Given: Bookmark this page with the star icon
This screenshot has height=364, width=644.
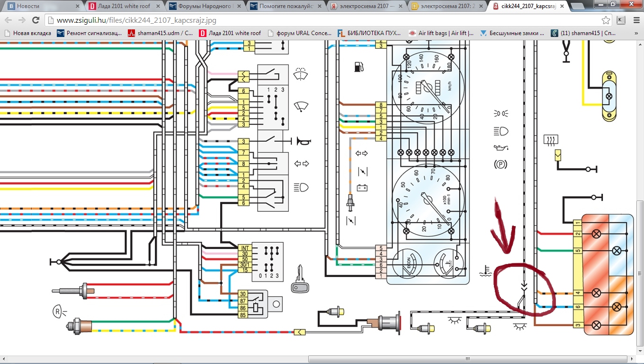Looking at the screenshot, I should point(606,20).
